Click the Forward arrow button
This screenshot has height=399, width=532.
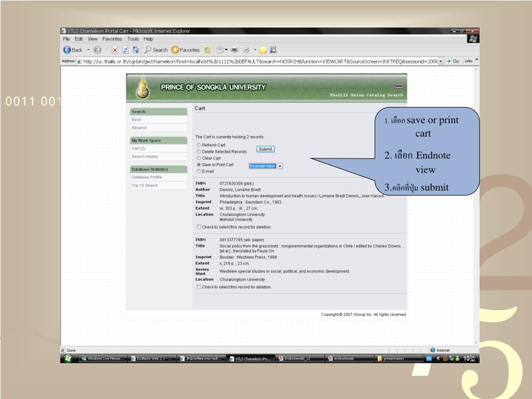click(97, 50)
